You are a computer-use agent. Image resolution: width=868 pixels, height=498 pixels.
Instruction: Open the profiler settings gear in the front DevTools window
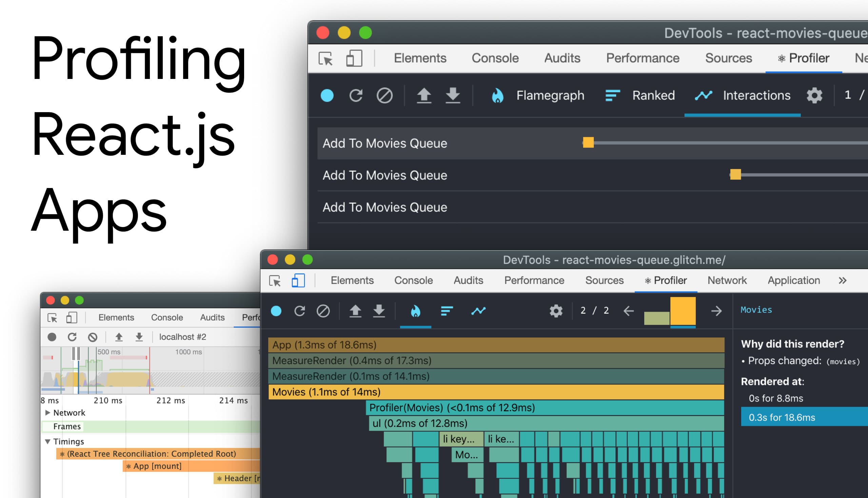[x=555, y=311]
